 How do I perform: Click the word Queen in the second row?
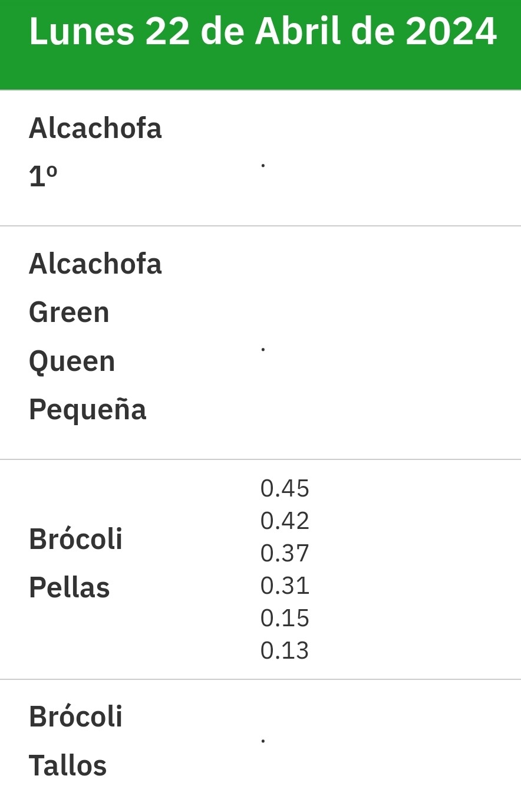click(x=72, y=361)
